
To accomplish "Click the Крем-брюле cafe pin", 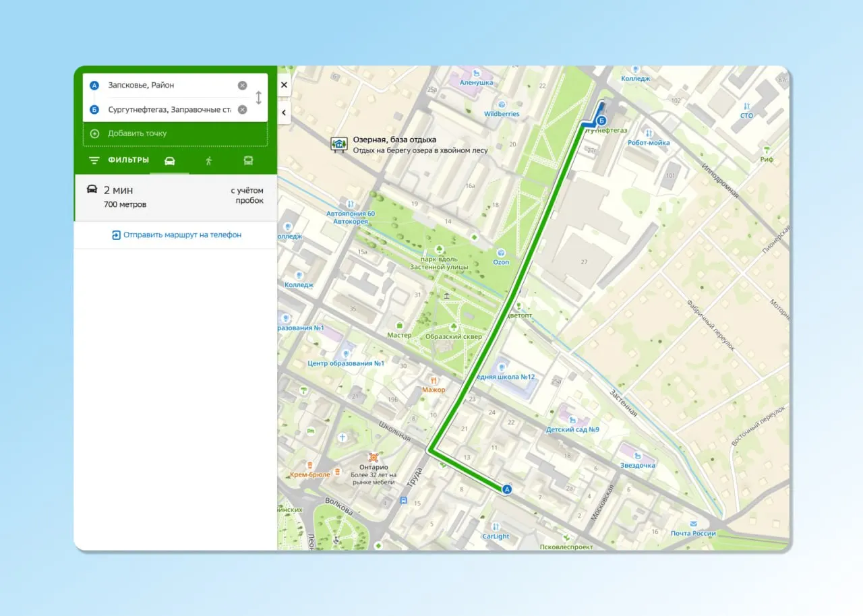I will (309, 465).
